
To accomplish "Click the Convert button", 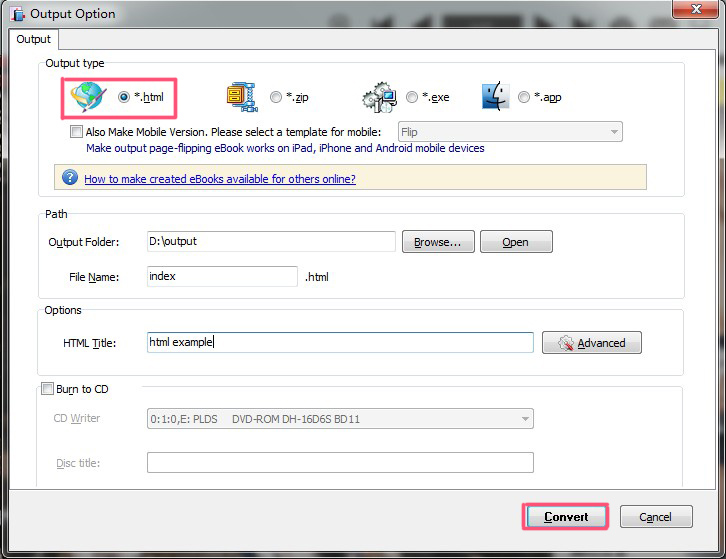I will click(x=565, y=516).
